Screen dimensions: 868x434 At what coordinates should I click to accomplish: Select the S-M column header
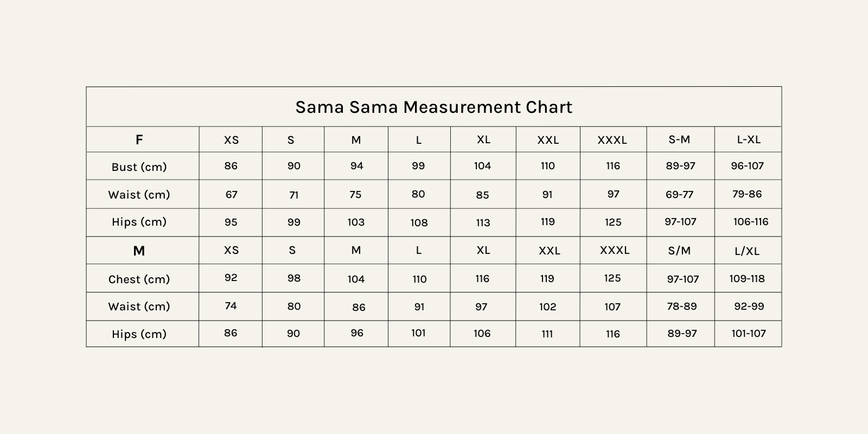pos(679,140)
